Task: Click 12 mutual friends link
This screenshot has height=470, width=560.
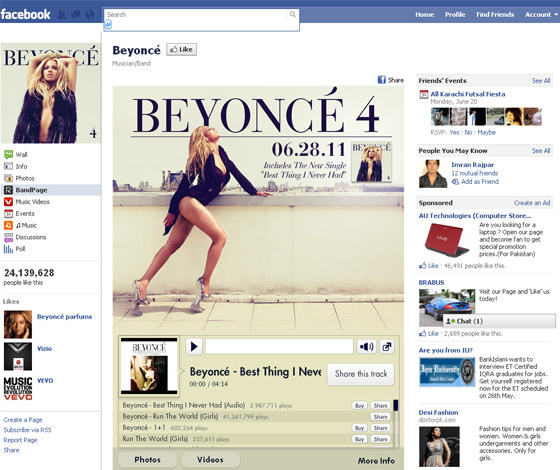Action: click(475, 173)
